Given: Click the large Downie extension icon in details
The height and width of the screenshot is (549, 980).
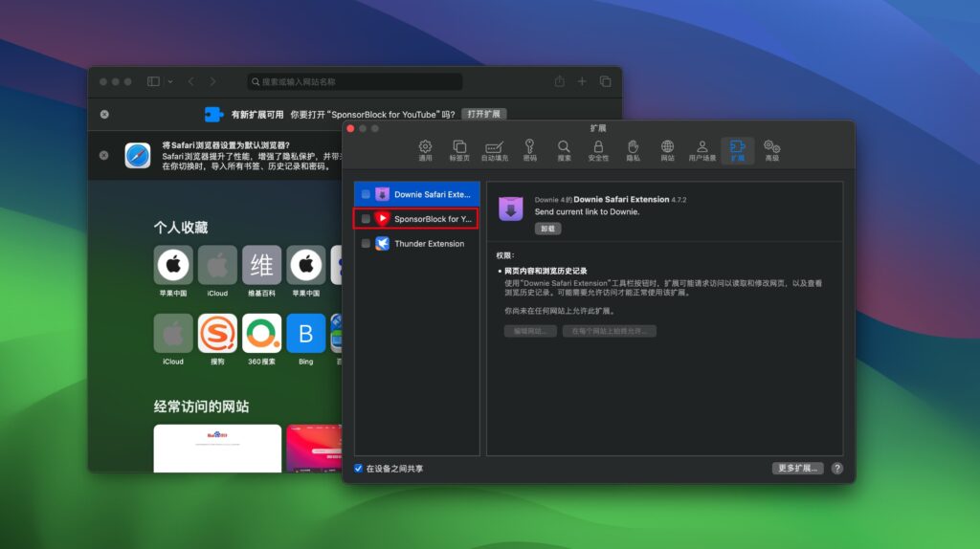Looking at the screenshot, I should coord(511,209).
